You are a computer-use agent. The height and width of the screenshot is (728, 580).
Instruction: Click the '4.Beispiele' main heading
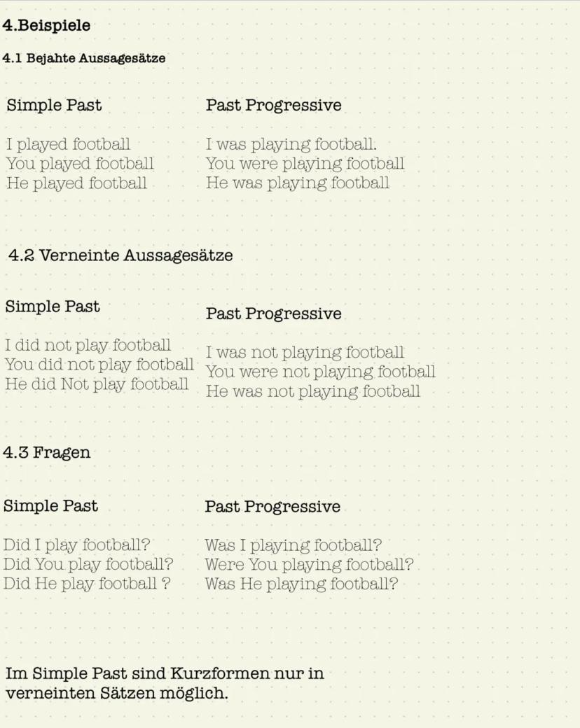pos(46,26)
